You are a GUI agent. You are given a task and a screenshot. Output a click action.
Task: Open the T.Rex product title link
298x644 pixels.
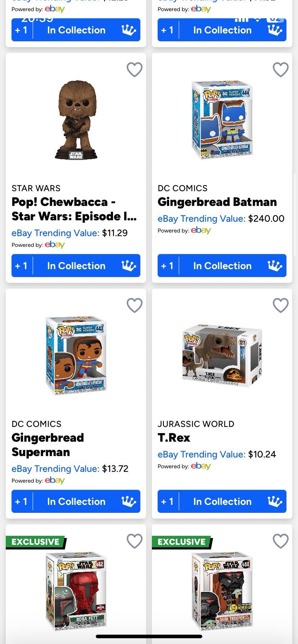(174, 438)
